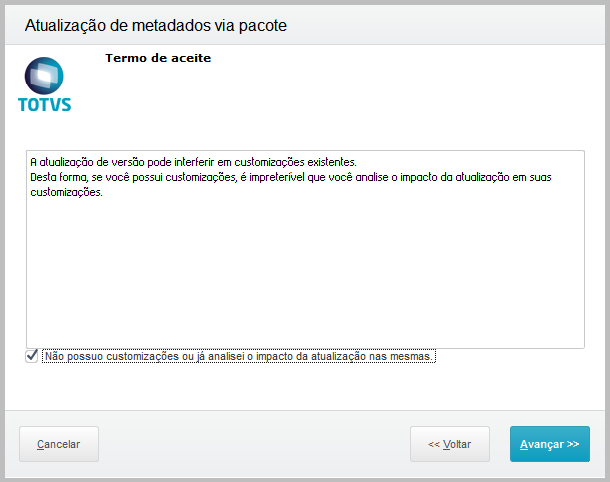Click the line beginning 'Desta forma, se você'

point(291,177)
